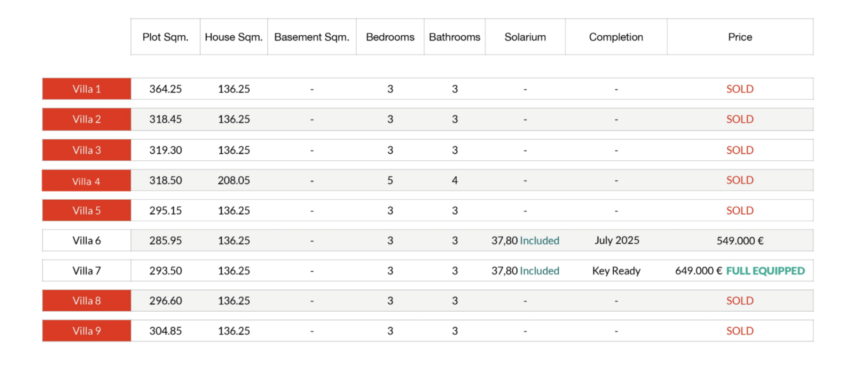Click the SOLD label for Villa 4
The width and height of the screenshot is (868, 372).
pyautogui.click(x=740, y=180)
